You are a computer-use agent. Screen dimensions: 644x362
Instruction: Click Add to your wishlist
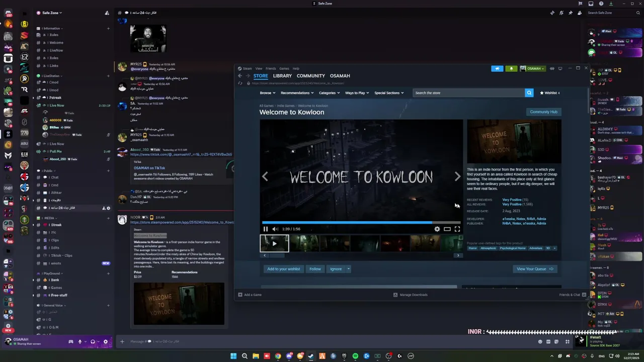[283, 269]
